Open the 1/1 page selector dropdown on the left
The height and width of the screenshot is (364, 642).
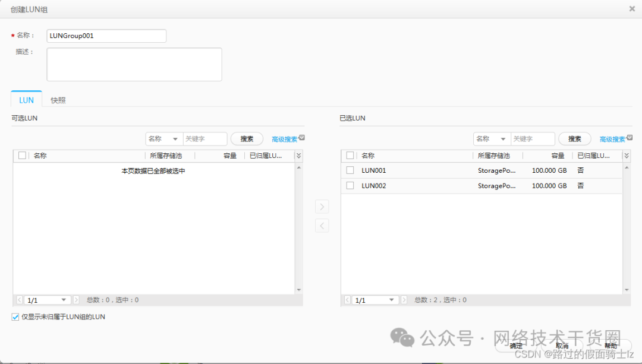(x=48, y=300)
